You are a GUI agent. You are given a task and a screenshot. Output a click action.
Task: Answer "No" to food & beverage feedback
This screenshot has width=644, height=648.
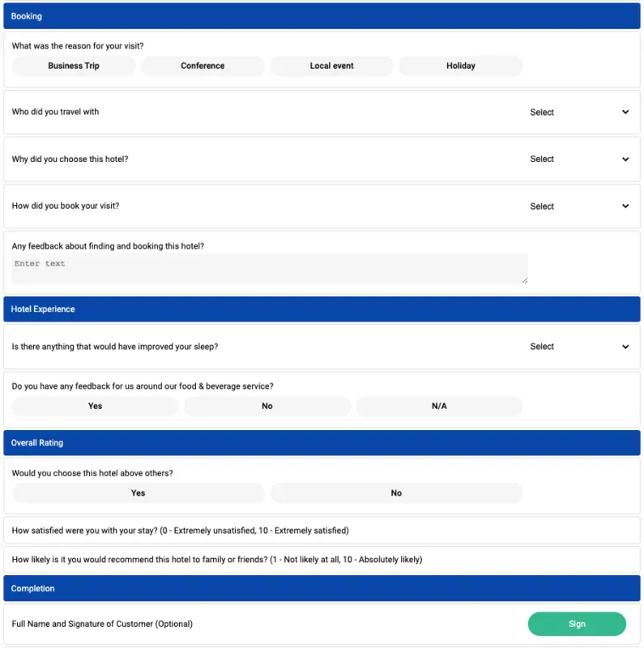(267, 406)
